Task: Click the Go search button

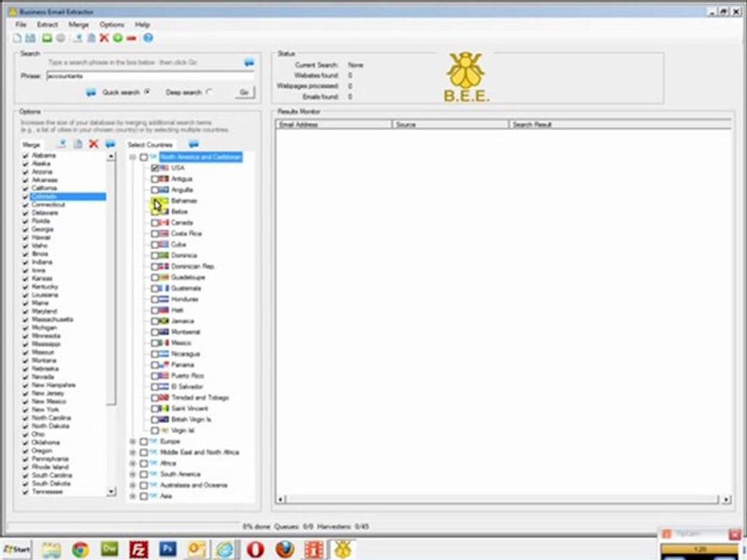Action: (244, 93)
